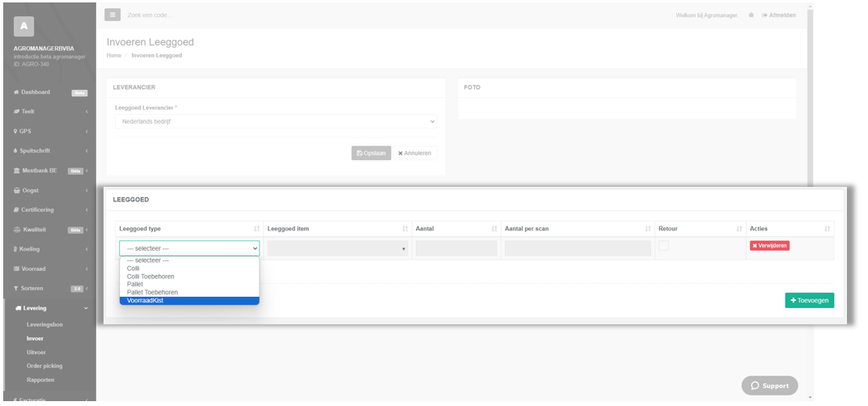Click the Aantal per scan input field

(578, 248)
